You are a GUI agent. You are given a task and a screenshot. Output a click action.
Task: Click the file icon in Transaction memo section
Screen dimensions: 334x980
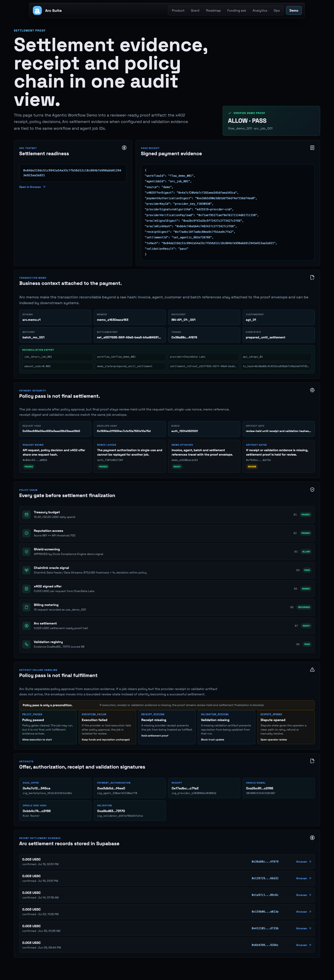tap(312, 277)
